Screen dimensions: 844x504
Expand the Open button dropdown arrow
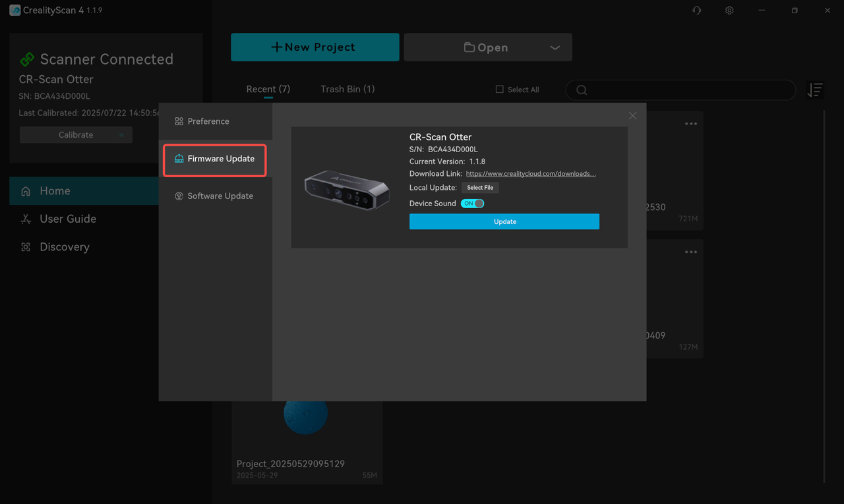point(555,47)
